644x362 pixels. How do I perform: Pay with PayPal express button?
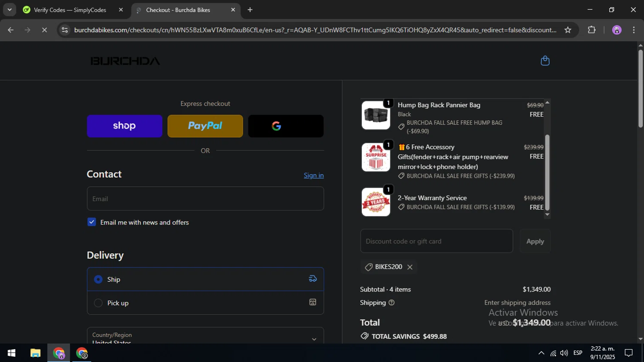click(205, 126)
